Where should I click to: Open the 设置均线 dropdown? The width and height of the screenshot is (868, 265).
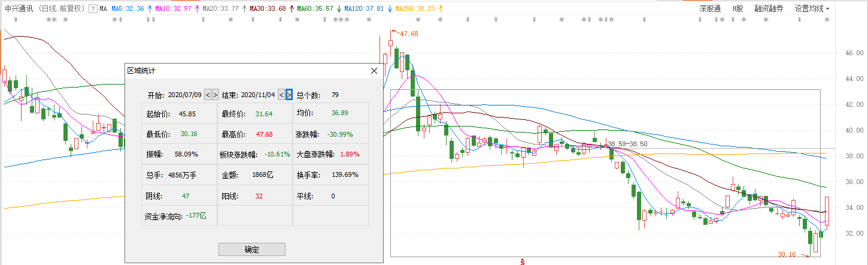tap(812, 9)
